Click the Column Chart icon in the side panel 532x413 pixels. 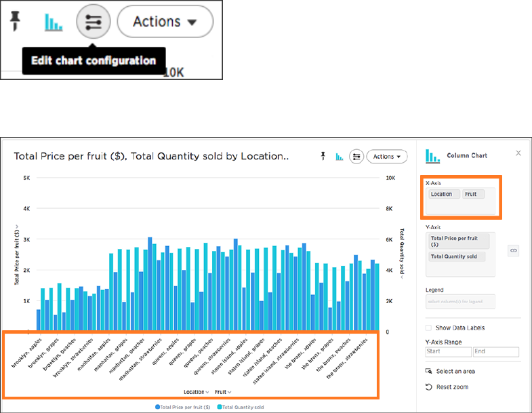tap(432, 156)
